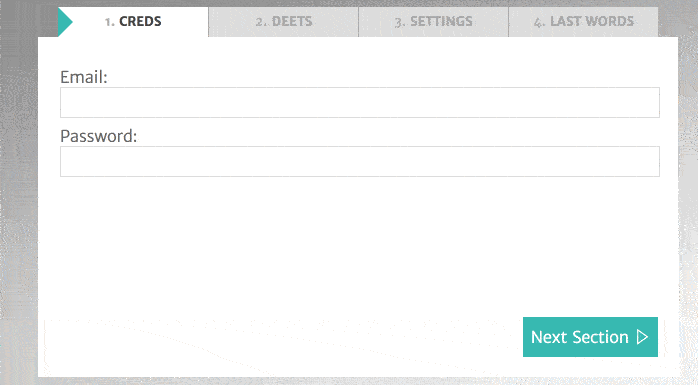This screenshot has height=385, width=698.
Task: Go to the 3. SETTINGS tab
Action: pyautogui.click(x=434, y=22)
